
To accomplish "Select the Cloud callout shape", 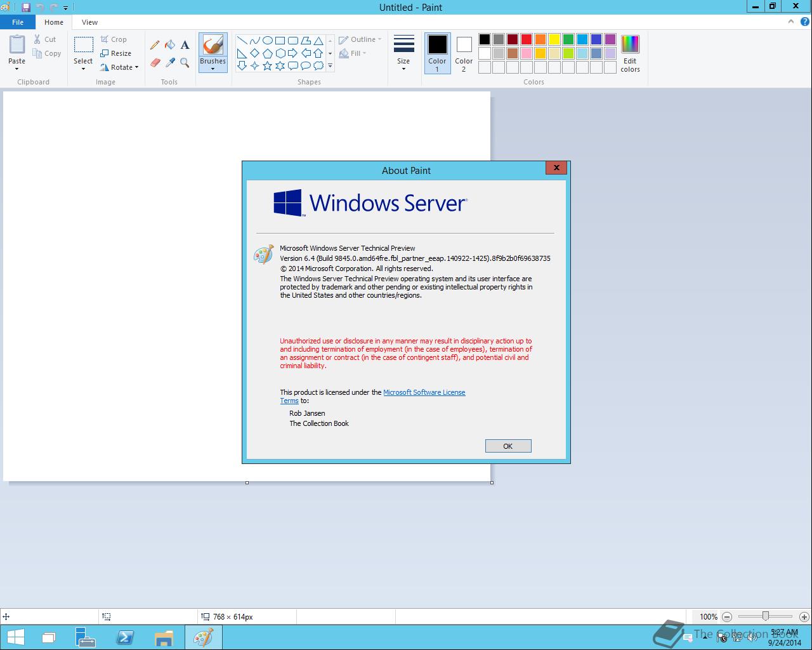I will pos(318,65).
